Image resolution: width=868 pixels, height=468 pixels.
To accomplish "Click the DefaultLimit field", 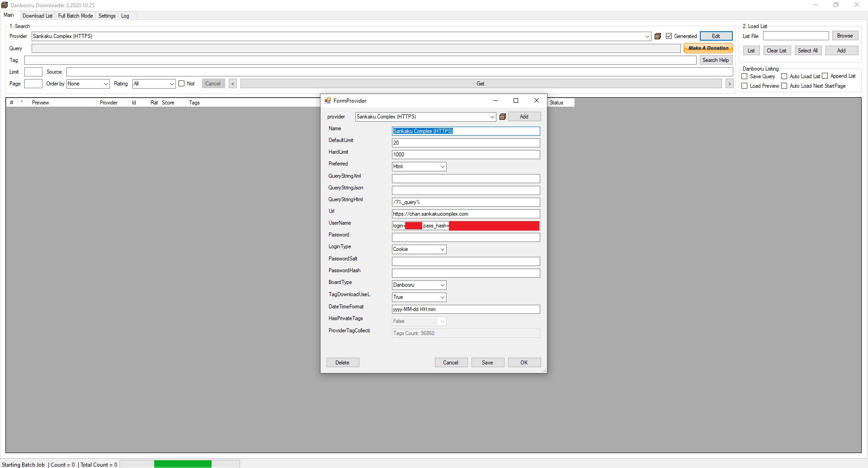I will [x=466, y=143].
